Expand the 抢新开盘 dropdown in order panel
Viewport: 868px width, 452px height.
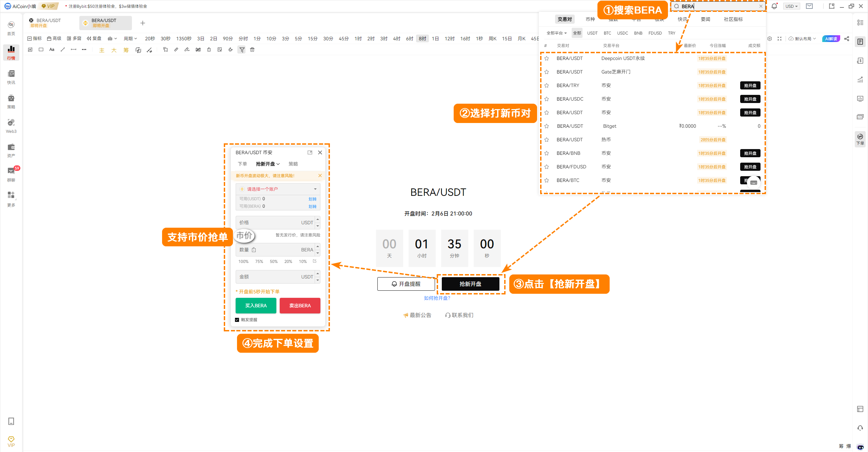pos(268,164)
